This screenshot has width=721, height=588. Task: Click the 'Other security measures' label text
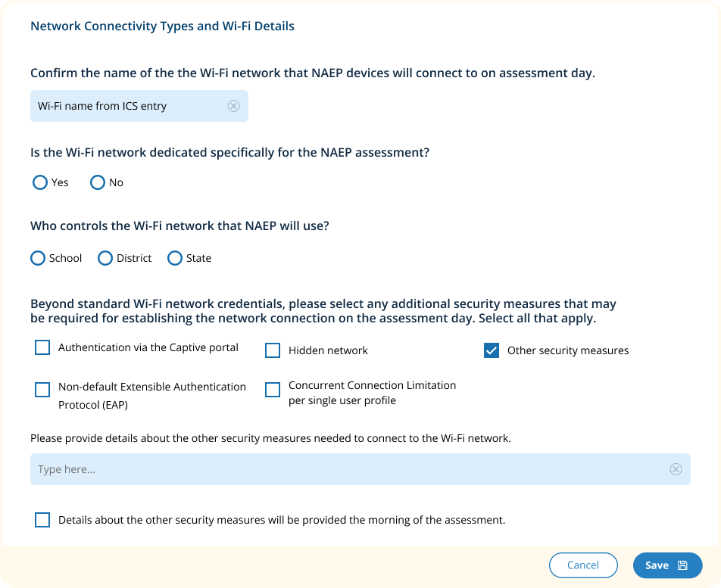click(x=568, y=350)
